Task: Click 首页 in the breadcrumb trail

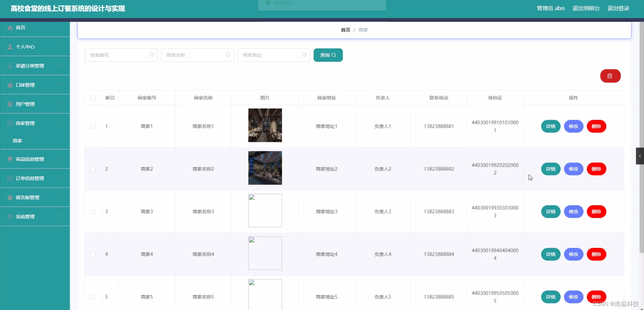Action: (x=345, y=30)
